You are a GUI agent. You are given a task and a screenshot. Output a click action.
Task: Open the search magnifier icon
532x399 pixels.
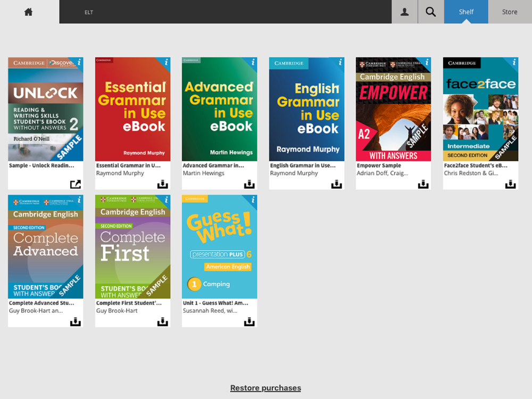(430, 12)
